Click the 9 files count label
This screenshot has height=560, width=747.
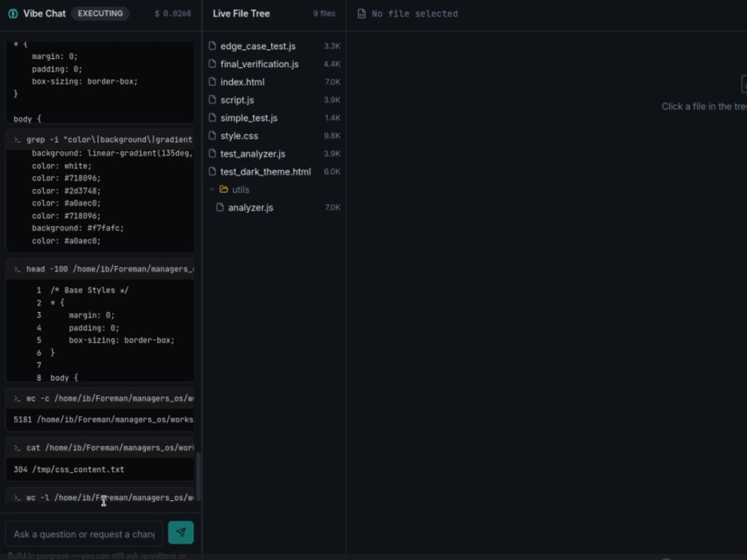tap(324, 13)
